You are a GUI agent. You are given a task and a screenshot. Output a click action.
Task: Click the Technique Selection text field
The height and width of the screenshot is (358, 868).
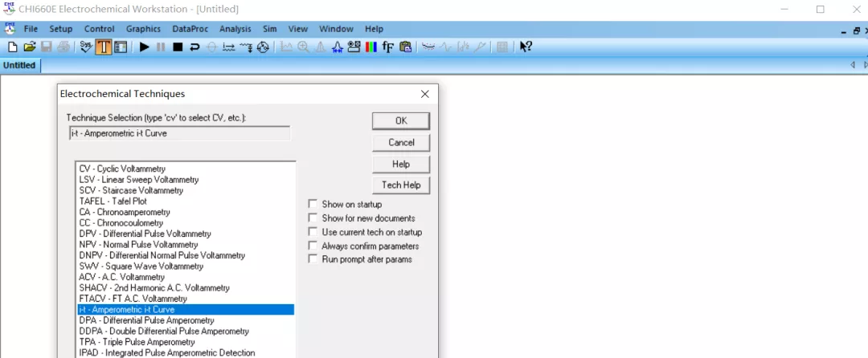pyautogui.click(x=180, y=133)
